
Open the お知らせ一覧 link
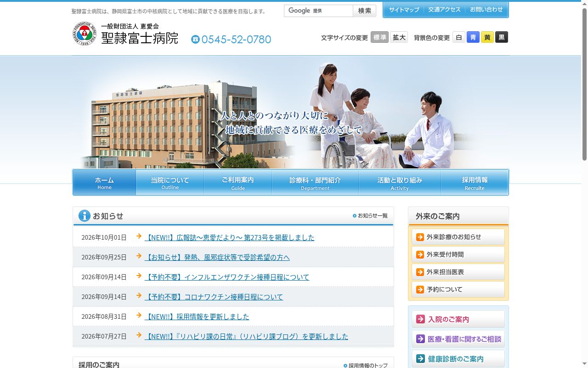370,216
